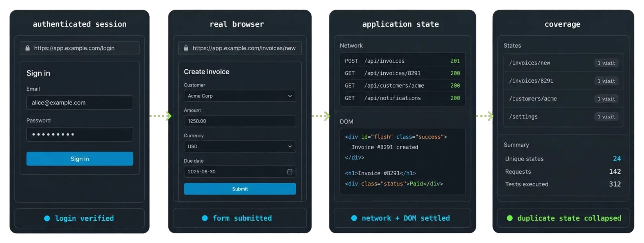The width and height of the screenshot is (644, 243).
Task: Click the green dot beside duplicate state collapsed
Action: pyautogui.click(x=510, y=218)
